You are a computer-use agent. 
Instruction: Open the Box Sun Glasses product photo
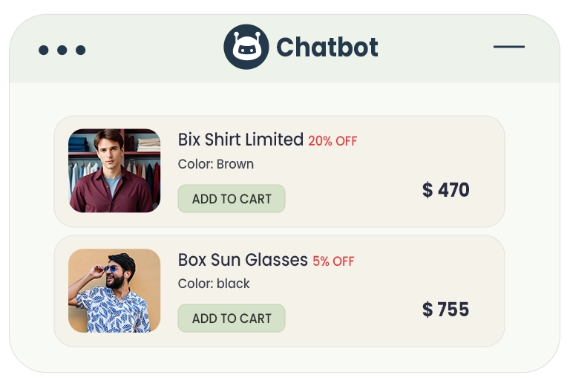(x=114, y=290)
